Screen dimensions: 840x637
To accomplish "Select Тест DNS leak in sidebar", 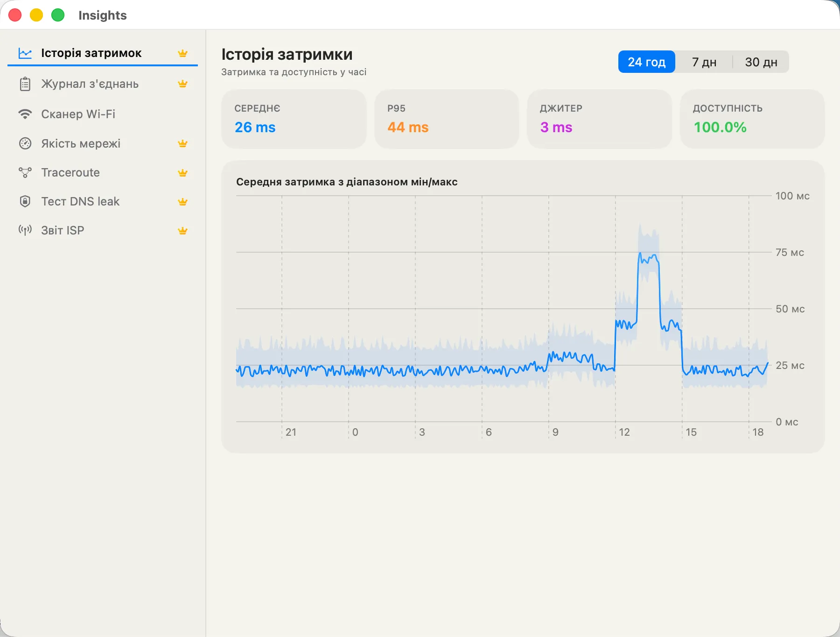I will (x=103, y=202).
